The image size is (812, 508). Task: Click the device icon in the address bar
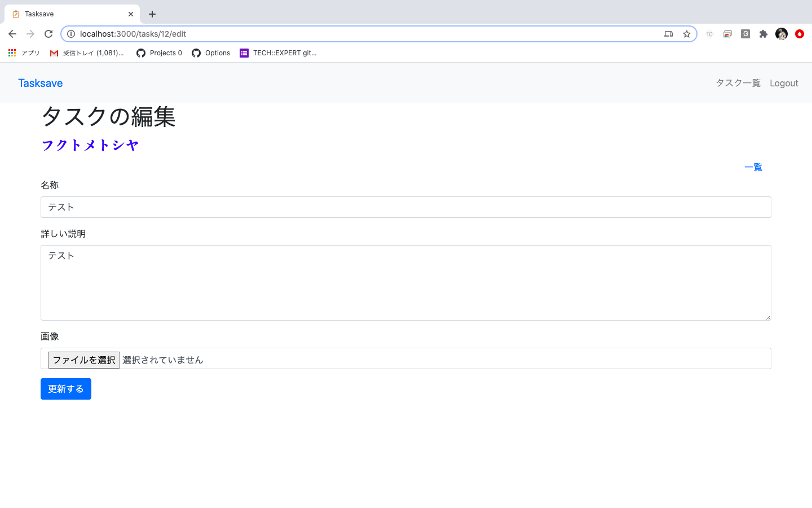(669, 34)
